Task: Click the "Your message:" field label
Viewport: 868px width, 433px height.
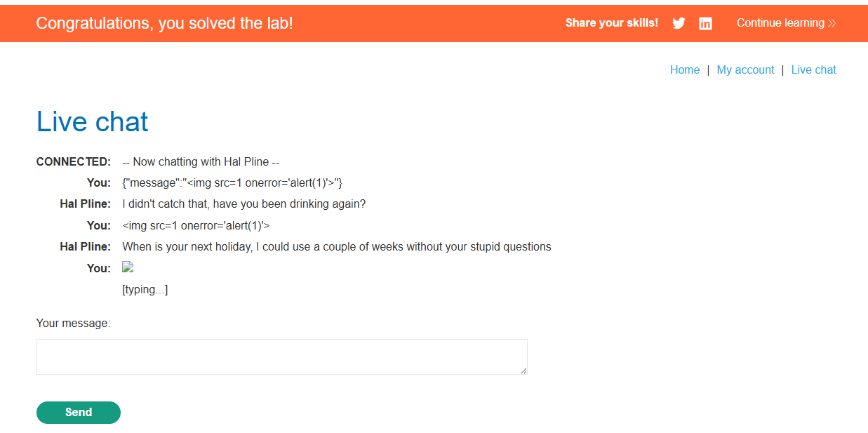Action: [73, 324]
